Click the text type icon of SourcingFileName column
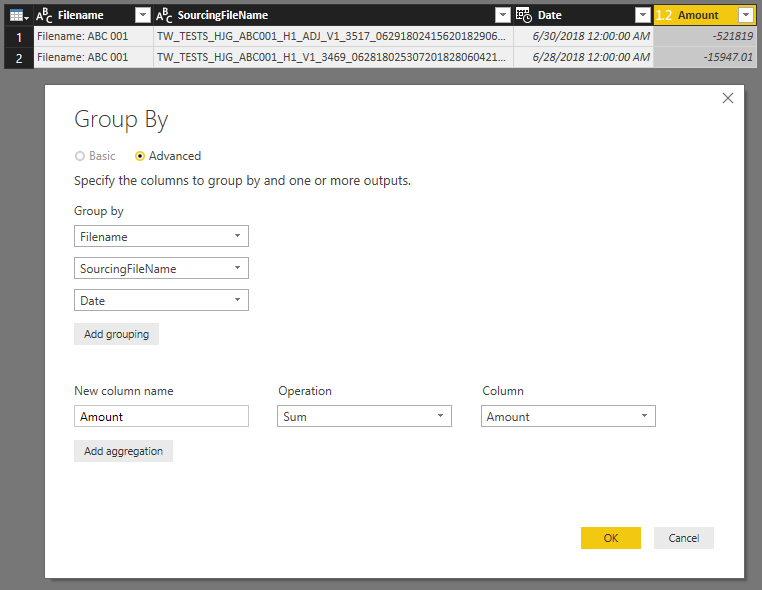This screenshot has height=590, width=762. [164, 16]
